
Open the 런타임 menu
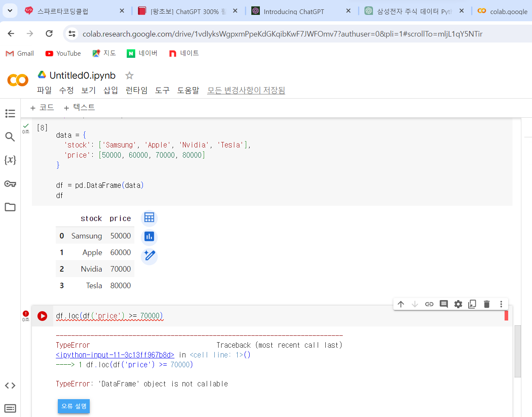point(137,90)
